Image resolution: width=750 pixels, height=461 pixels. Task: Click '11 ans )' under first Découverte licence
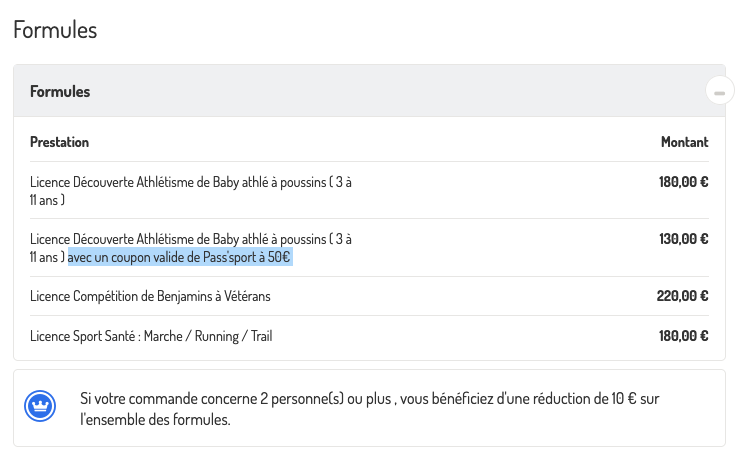47,201
